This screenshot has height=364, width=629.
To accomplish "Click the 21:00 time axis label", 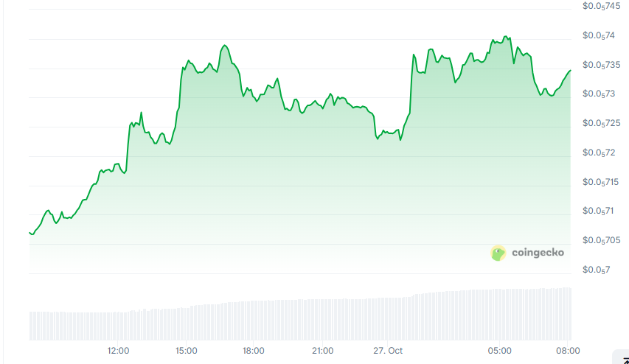I will [322, 351].
